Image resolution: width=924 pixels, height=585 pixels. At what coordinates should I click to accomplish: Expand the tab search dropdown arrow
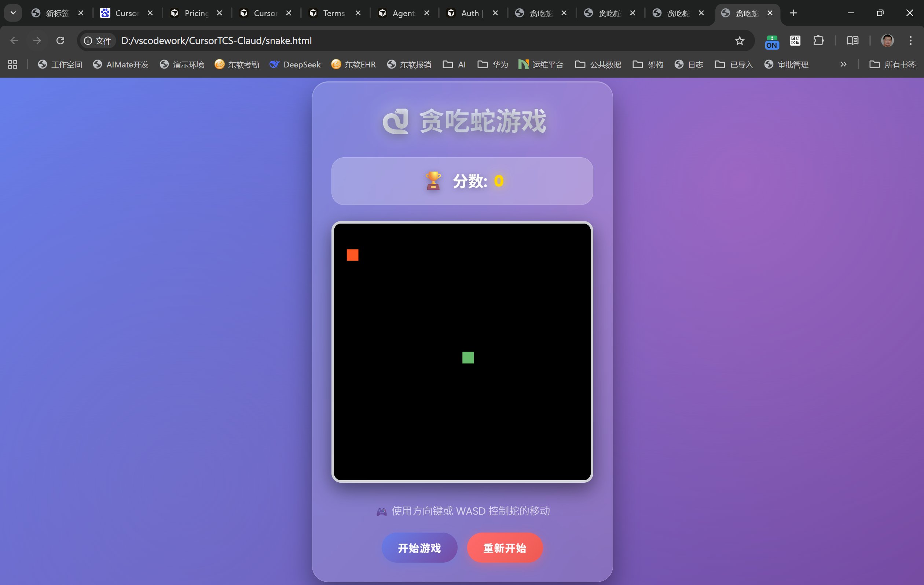tap(13, 13)
